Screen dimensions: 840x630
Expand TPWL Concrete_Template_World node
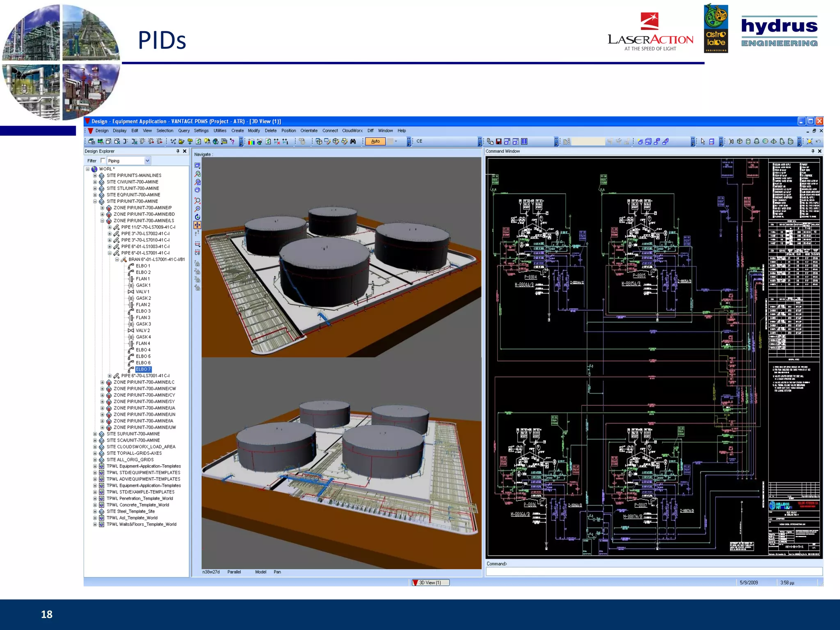coord(95,505)
